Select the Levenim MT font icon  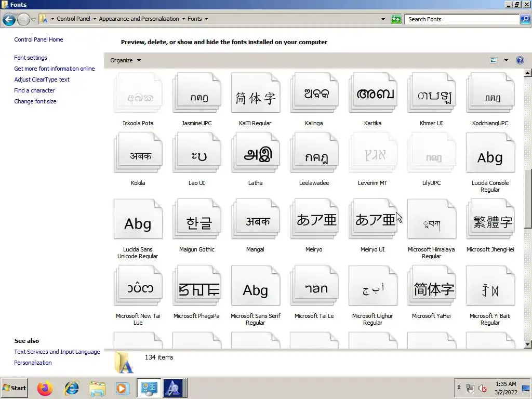pyautogui.click(x=373, y=152)
